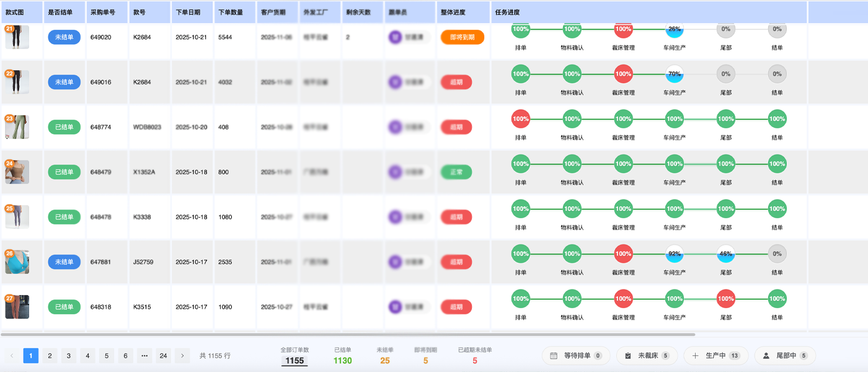Open the thumbnail image of order 648774
868x372 pixels.
click(x=17, y=126)
